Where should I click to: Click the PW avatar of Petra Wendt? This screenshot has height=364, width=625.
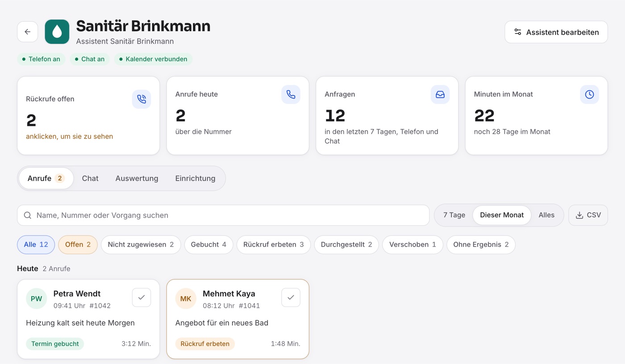pyautogui.click(x=37, y=299)
